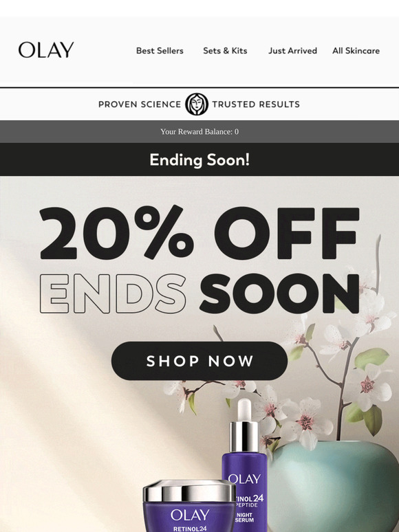Click the TRUSTED RESULTS tagline text
This screenshot has height=532, width=399.
(256, 104)
